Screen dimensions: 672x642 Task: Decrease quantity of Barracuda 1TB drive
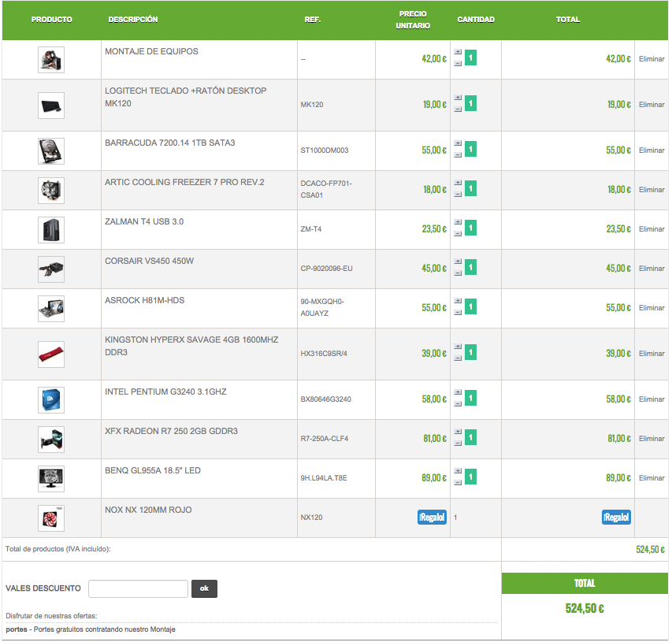coord(458,155)
